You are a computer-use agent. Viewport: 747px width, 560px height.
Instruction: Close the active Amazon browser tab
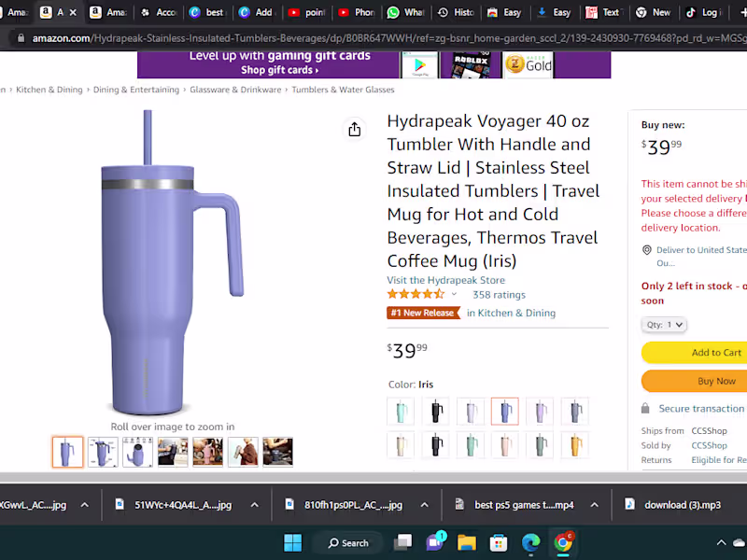coord(73,12)
